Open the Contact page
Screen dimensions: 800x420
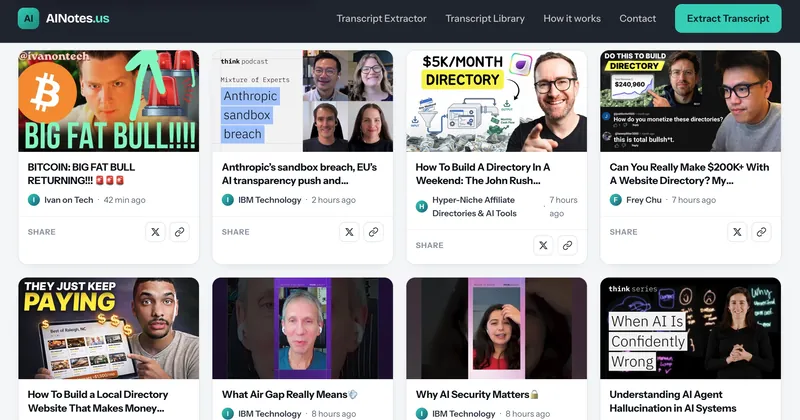(x=637, y=18)
